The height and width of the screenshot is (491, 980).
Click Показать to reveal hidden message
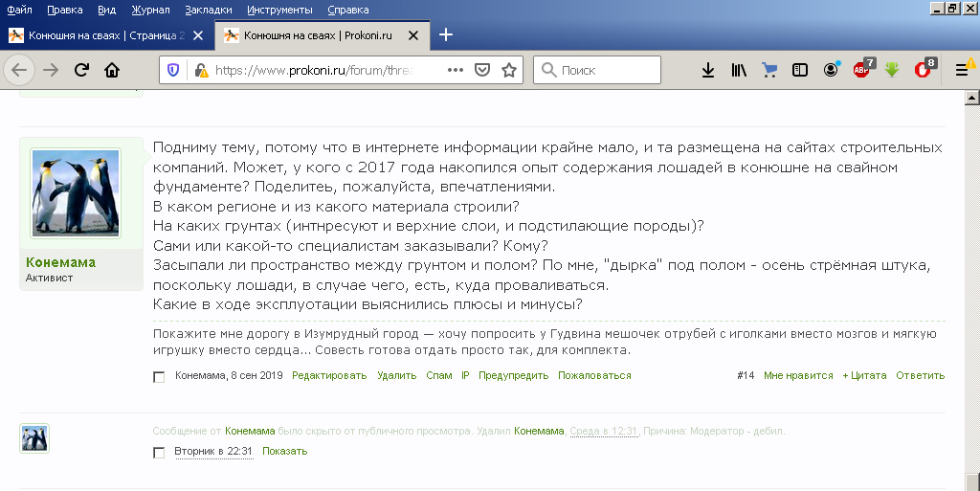tap(285, 451)
